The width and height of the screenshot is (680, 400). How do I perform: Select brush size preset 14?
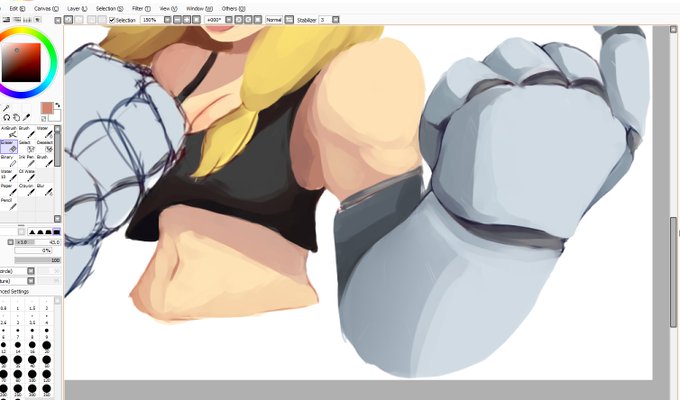pos(18,347)
